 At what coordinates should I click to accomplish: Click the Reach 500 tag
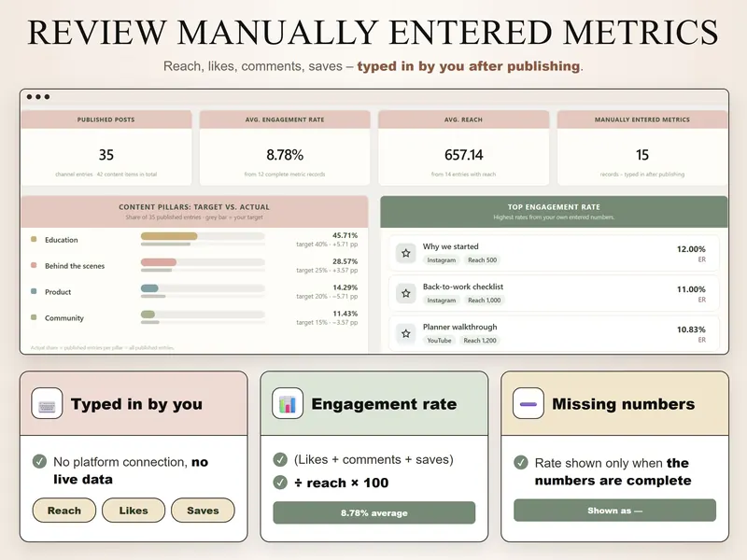pyautogui.click(x=482, y=260)
